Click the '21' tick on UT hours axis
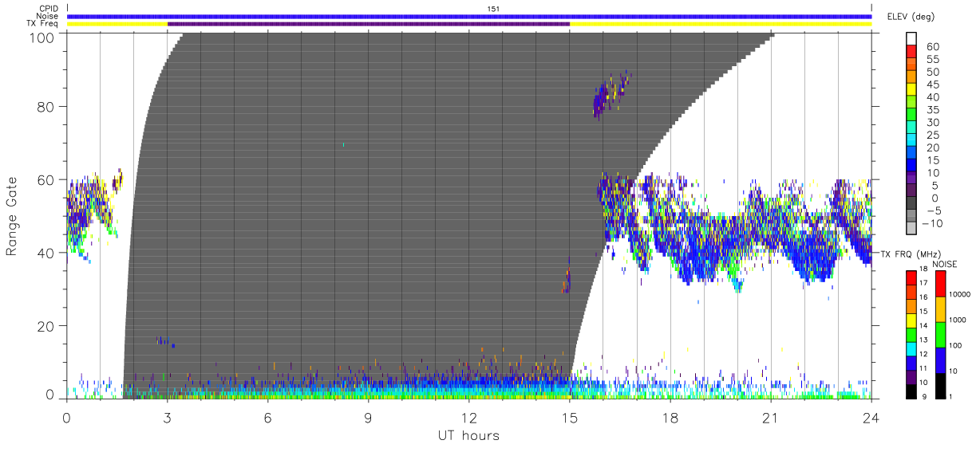This screenshot has width=980, height=452. click(771, 417)
